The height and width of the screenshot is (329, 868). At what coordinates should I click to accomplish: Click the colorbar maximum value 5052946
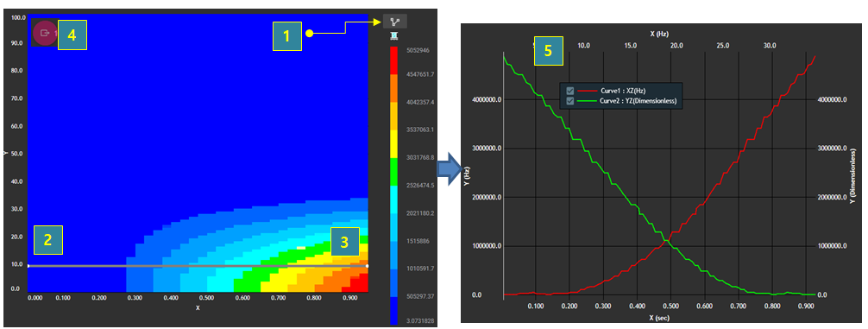coord(418,50)
